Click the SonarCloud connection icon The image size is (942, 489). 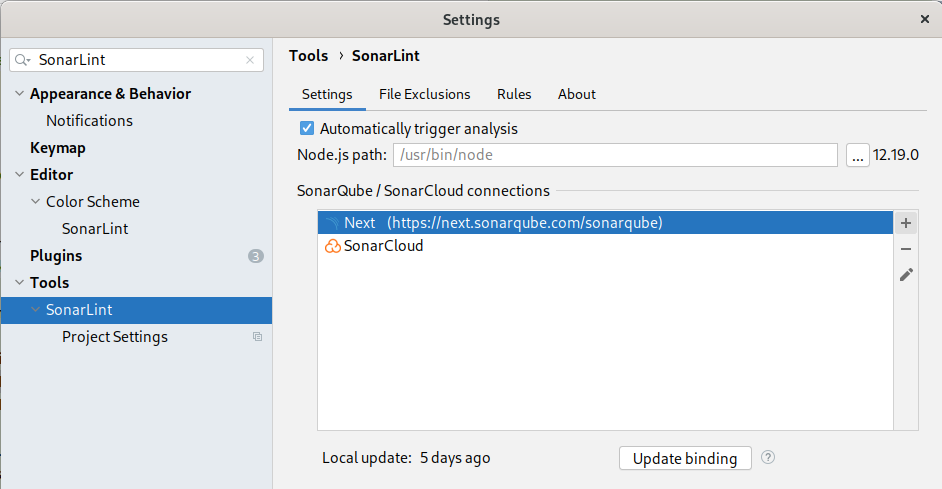(x=333, y=246)
